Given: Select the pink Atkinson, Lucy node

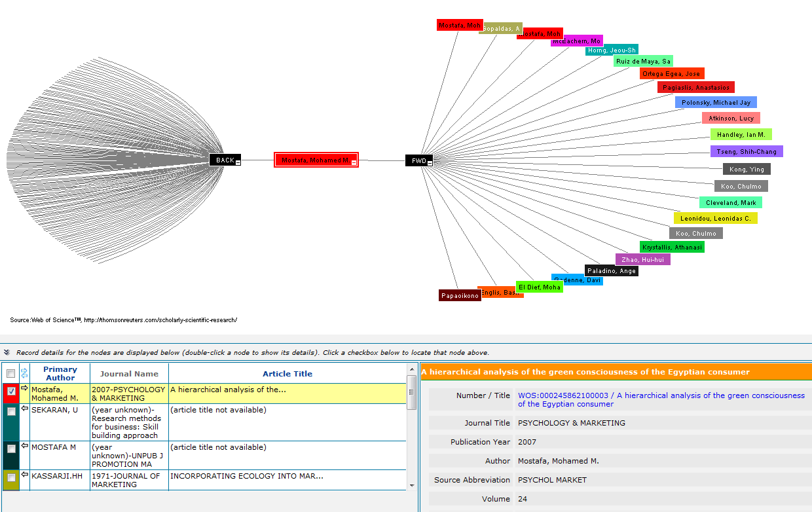Looking at the screenshot, I should (731, 119).
